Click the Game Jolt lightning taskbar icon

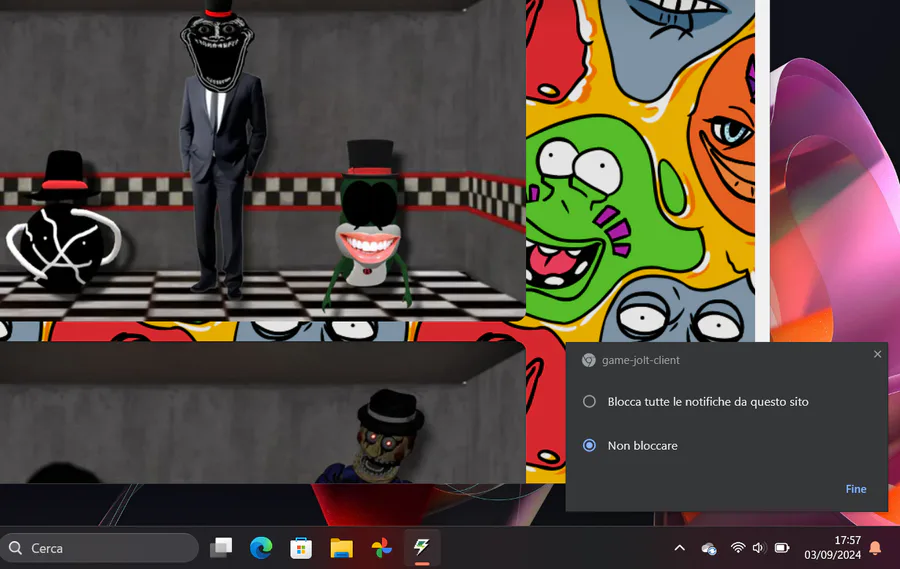pos(422,547)
